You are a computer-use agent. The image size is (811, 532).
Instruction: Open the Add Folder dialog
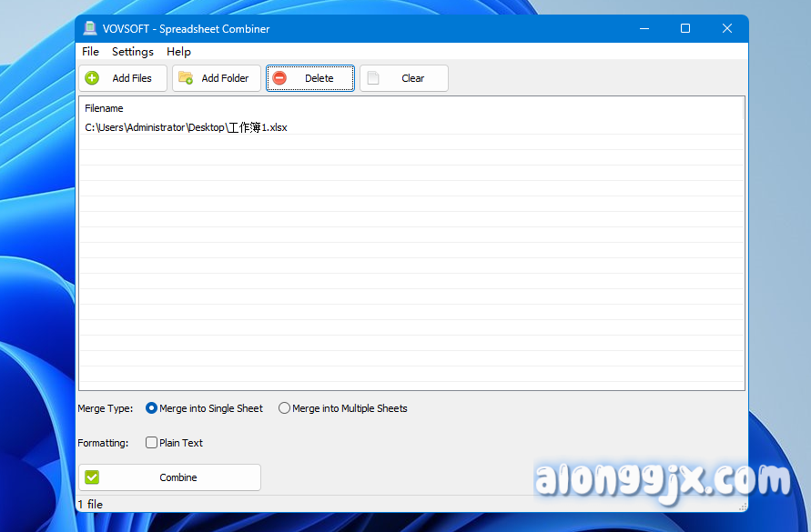[x=217, y=78]
